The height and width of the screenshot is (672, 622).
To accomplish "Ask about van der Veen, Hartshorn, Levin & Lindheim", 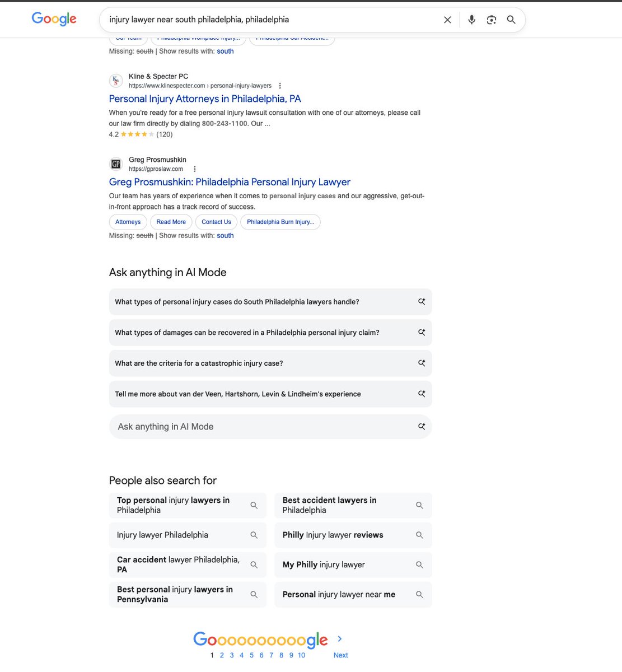I will (270, 394).
